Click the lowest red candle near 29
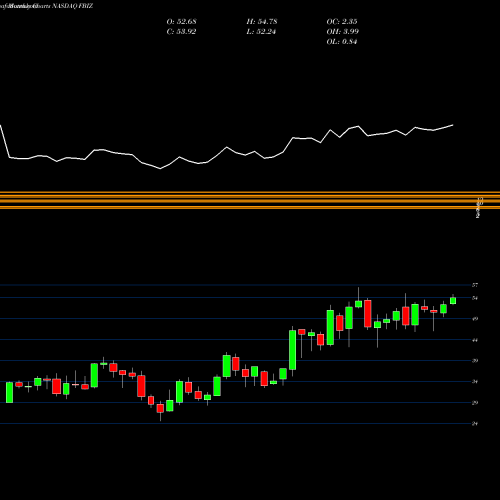This screenshot has width=500, height=500. tap(160, 408)
